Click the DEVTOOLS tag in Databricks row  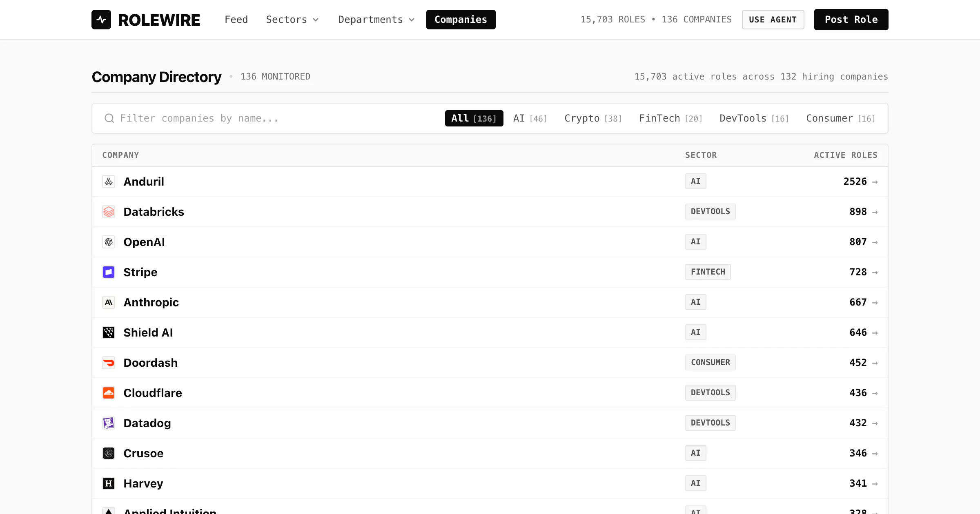[710, 212]
